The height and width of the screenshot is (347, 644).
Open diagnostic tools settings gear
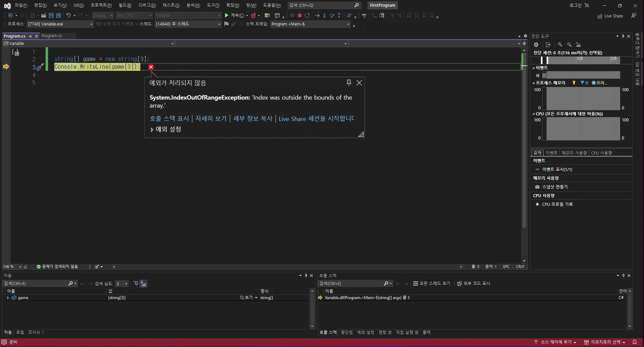pos(536,45)
